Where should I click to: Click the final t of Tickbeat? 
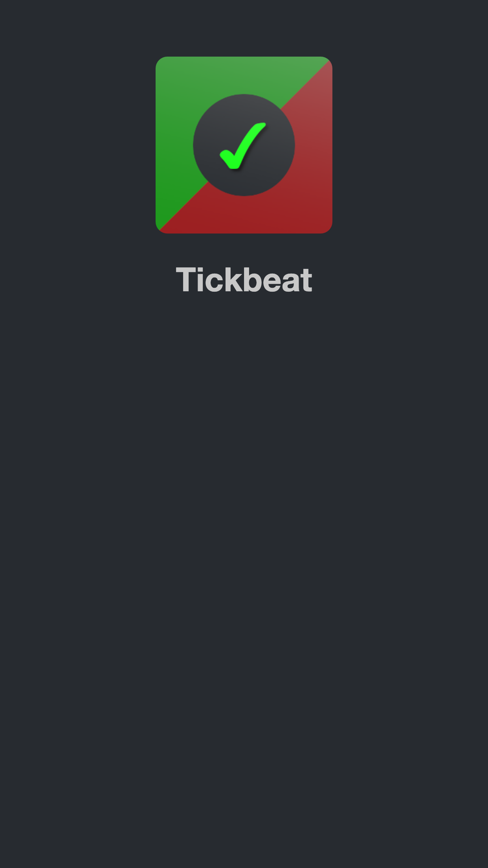307,281
